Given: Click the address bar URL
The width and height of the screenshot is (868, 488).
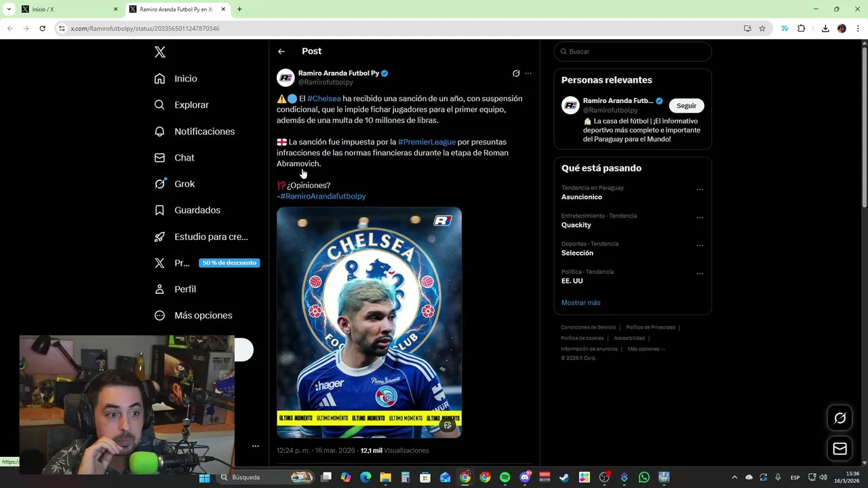Looking at the screenshot, I should click(145, 28).
